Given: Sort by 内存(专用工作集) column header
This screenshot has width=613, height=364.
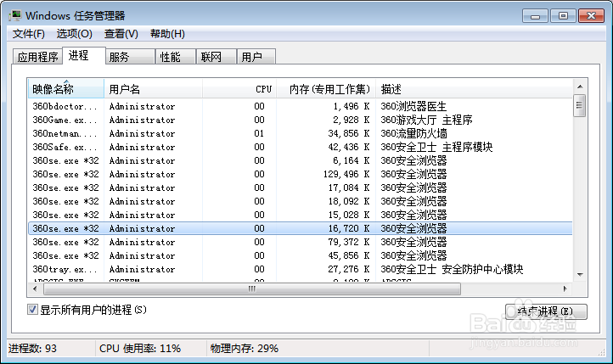Looking at the screenshot, I should coord(326,89).
